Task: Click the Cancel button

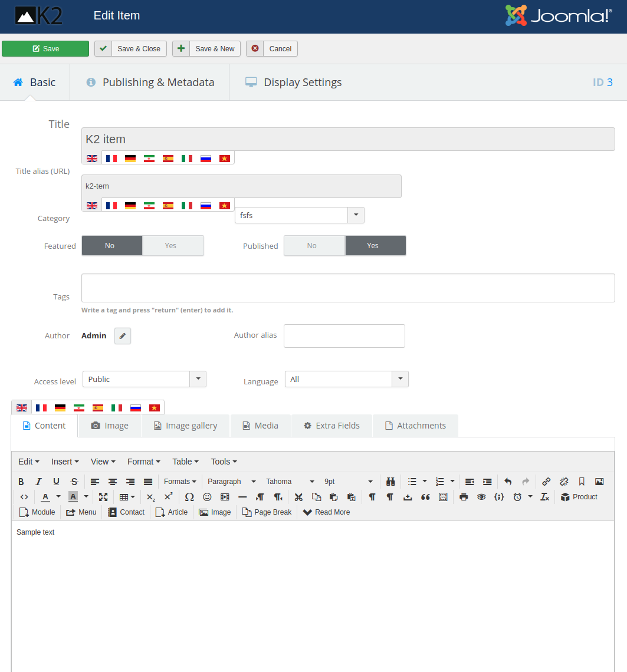Action: pos(272,49)
